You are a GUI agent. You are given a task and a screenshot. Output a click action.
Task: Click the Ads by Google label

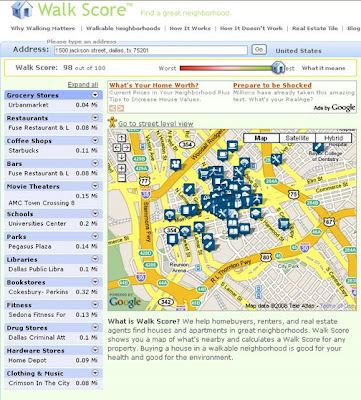click(x=334, y=108)
